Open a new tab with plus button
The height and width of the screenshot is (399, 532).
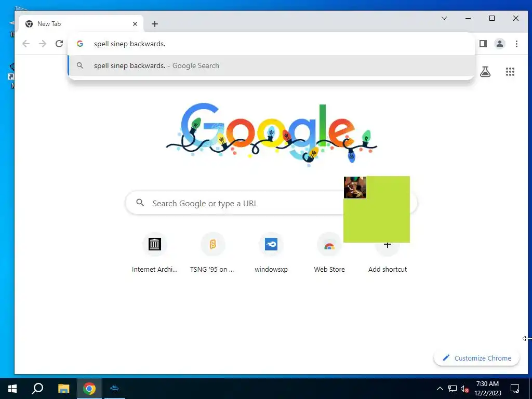[155, 24]
